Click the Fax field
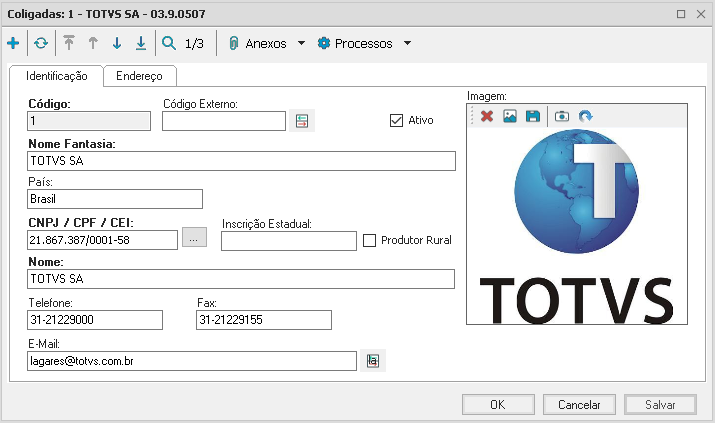This screenshot has height=426, width=715. pyautogui.click(x=264, y=320)
